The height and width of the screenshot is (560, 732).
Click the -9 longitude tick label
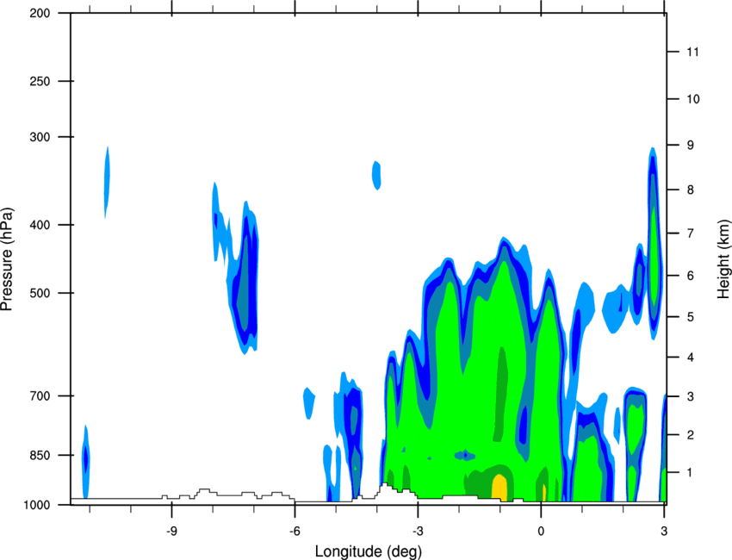171,531
